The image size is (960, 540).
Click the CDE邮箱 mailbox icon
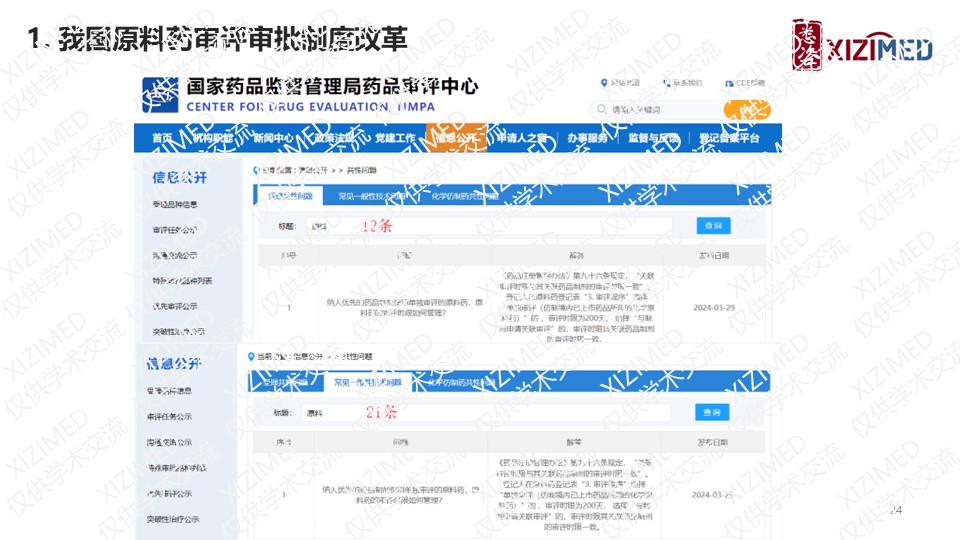[727, 83]
